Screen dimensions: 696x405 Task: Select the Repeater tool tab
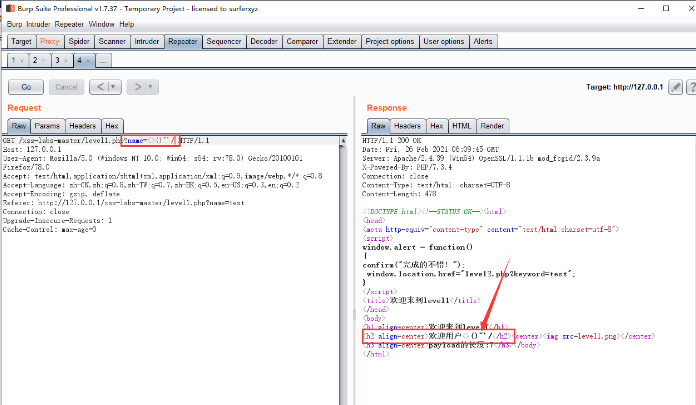pos(183,41)
